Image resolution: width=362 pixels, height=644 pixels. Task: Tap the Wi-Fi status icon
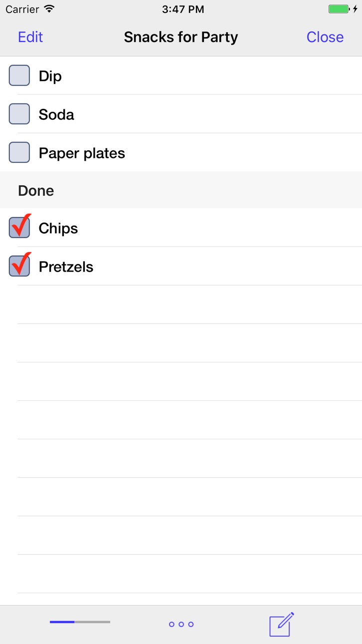click(x=49, y=9)
